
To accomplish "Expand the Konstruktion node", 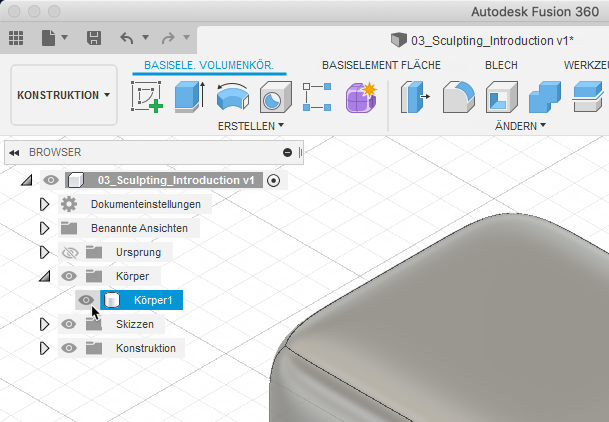I will (x=45, y=348).
